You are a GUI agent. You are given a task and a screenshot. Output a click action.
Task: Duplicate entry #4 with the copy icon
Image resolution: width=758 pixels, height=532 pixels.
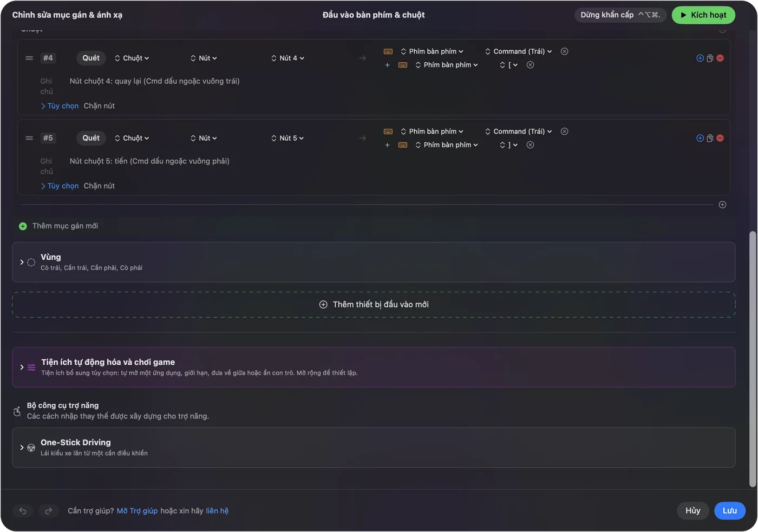point(710,58)
